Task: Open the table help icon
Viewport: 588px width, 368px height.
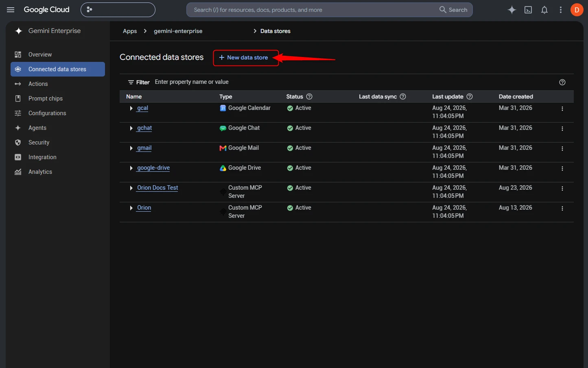Action: [x=562, y=82]
